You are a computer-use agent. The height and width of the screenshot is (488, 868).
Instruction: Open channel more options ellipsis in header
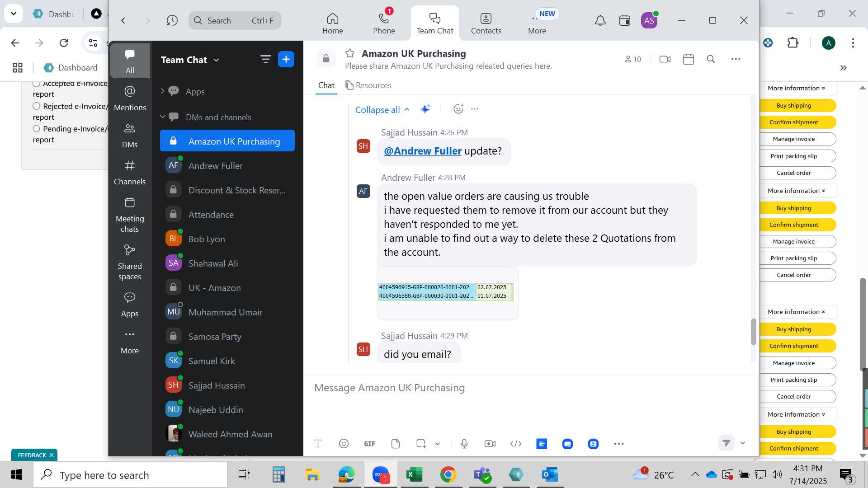[x=736, y=59]
